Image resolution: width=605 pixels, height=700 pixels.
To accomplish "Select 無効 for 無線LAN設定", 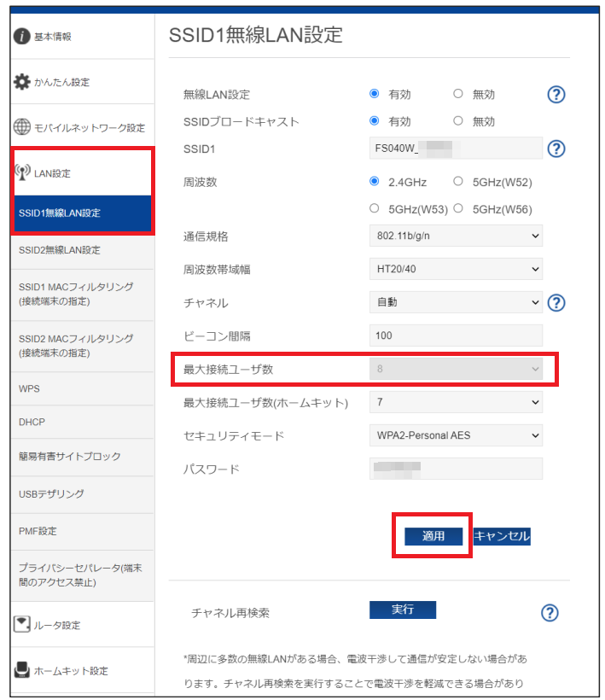I will (x=457, y=94).
